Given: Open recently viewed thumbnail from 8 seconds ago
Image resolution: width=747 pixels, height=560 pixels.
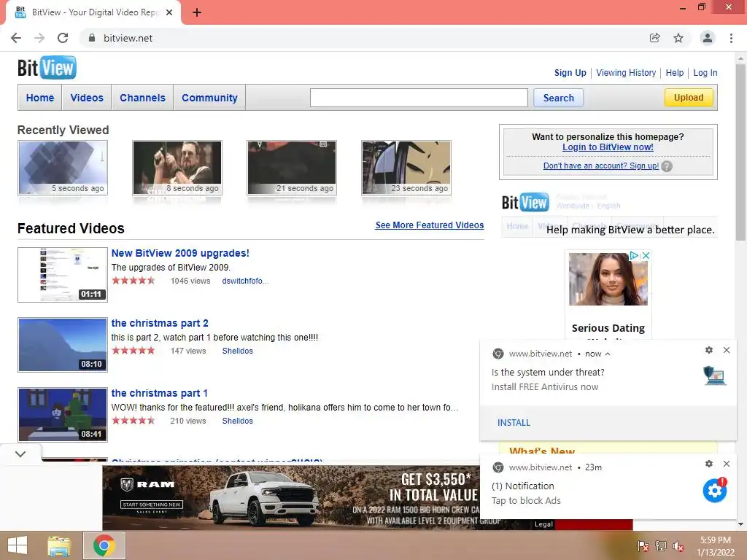Looking at the screenshot, I should 177,168.
